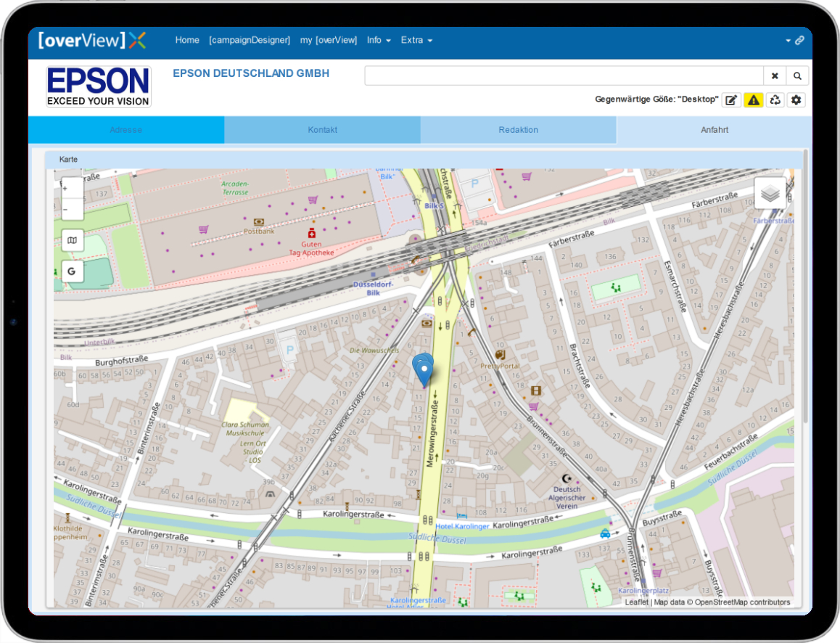Click the Düsseldorf-Bilk station label
The image size is (840, 643).
[x=374, y=288]
